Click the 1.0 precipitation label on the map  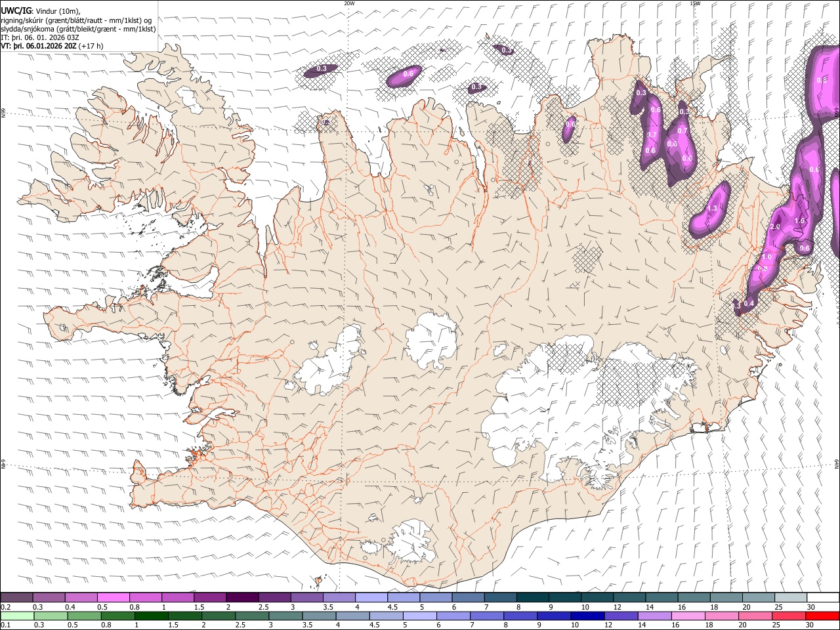point(767,257)
